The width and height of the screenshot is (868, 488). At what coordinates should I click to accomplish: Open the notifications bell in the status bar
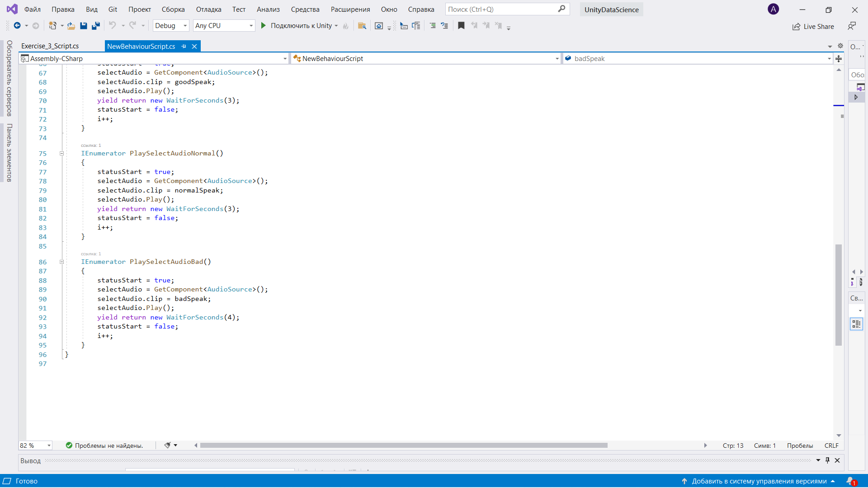(x=851, y=481)
